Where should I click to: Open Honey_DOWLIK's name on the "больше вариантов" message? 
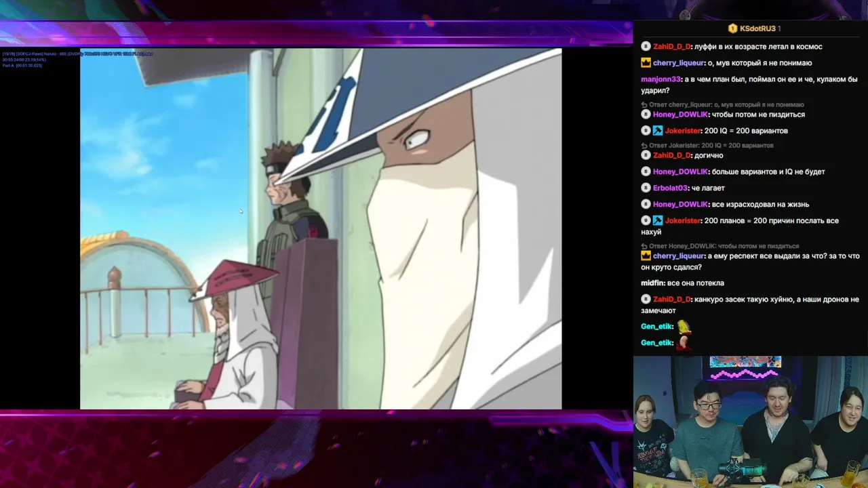pyautogui.click(x=681, y=171)
